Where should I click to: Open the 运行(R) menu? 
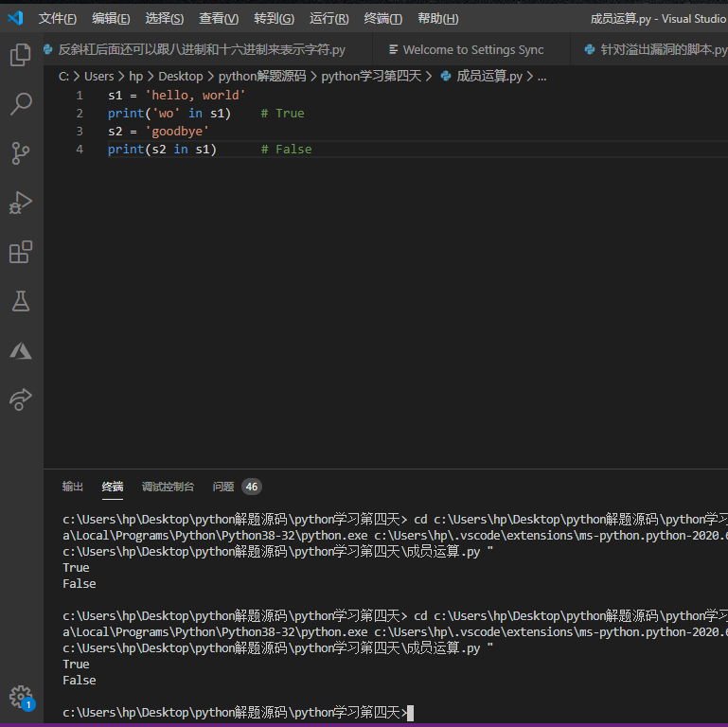tap(328, 19)
